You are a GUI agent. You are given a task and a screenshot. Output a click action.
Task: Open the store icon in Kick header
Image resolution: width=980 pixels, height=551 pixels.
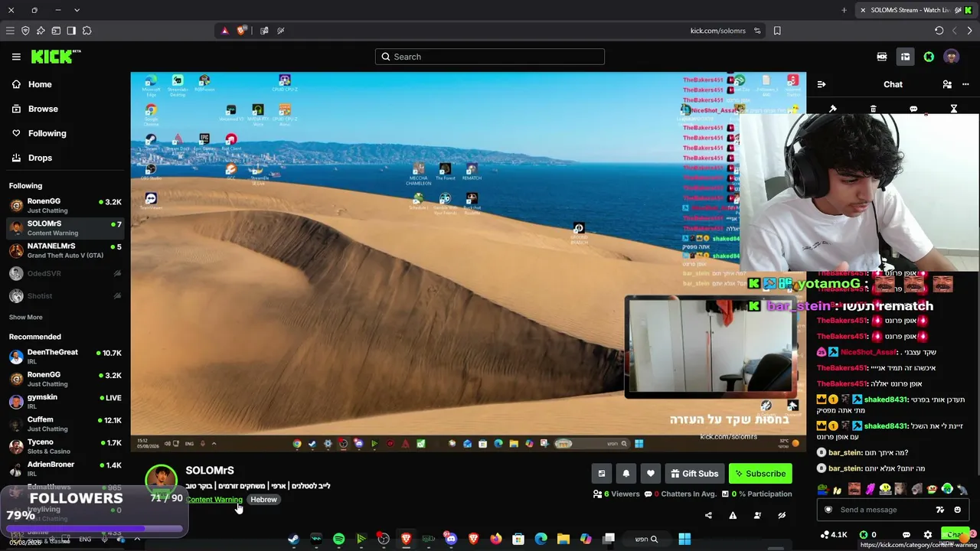905,57
